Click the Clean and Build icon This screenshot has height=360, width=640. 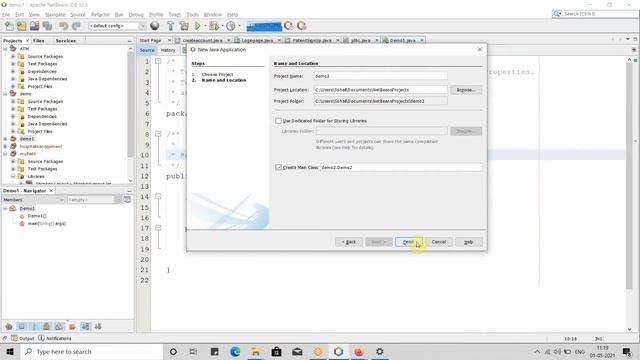point(184,26)
